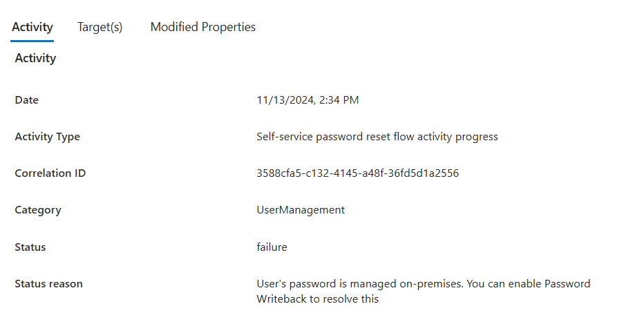
Task: Click the time portion 2:34 PM
Action: pos(339,100)
